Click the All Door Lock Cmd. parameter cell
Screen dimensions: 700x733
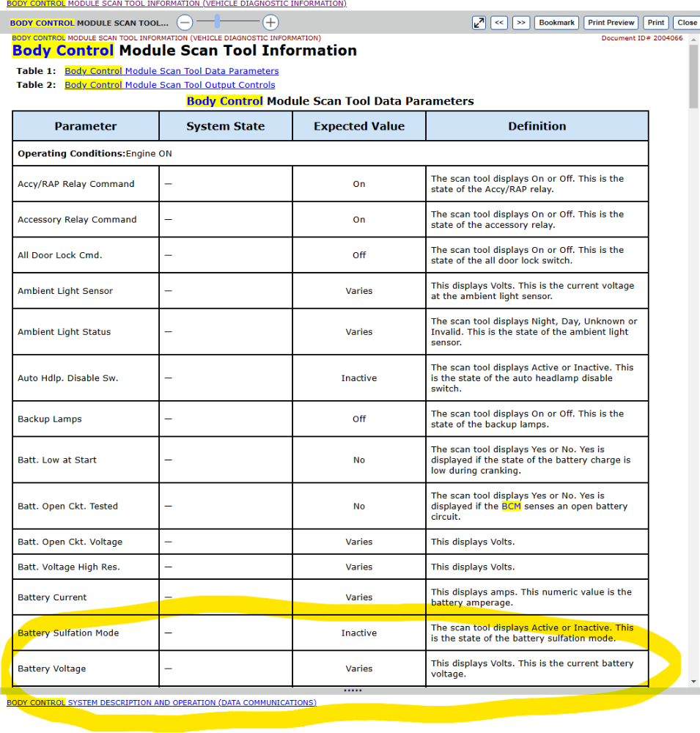(x=86, y=255)
